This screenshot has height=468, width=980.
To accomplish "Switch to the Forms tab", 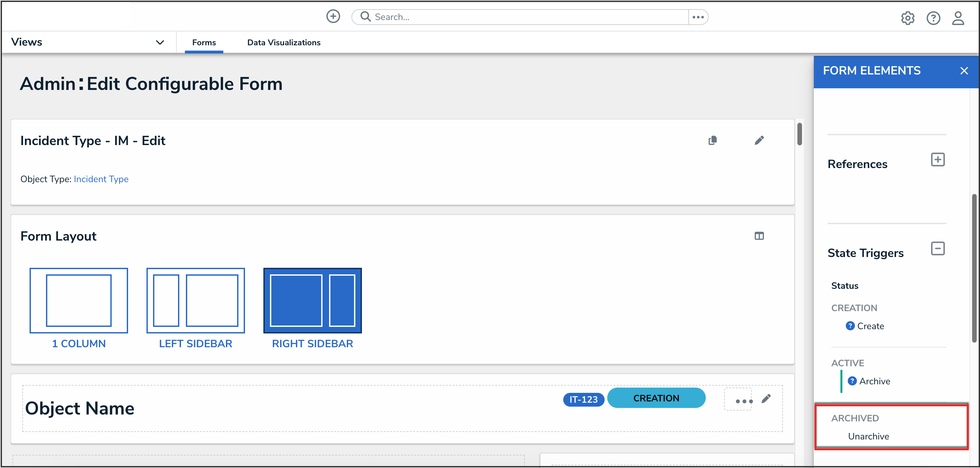I will point(204,43).
